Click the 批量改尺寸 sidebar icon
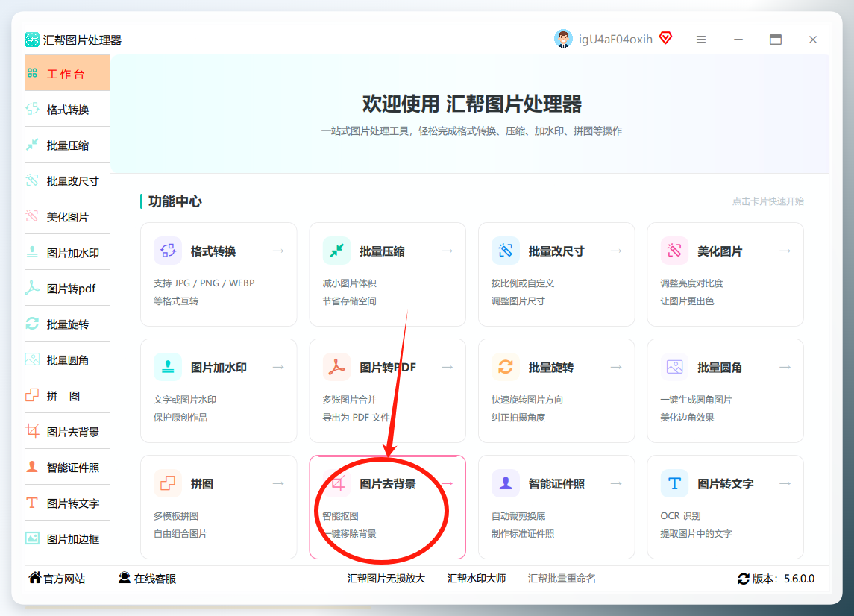854x616 pixels. [x=32, y=180]
